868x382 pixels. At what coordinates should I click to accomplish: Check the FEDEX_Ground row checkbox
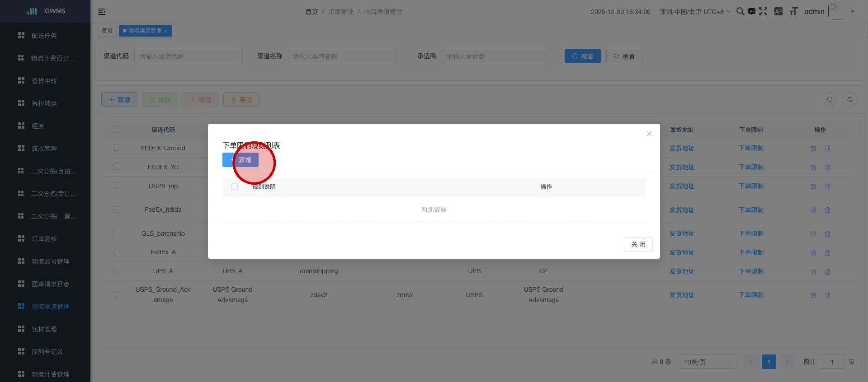pos(116,148)
